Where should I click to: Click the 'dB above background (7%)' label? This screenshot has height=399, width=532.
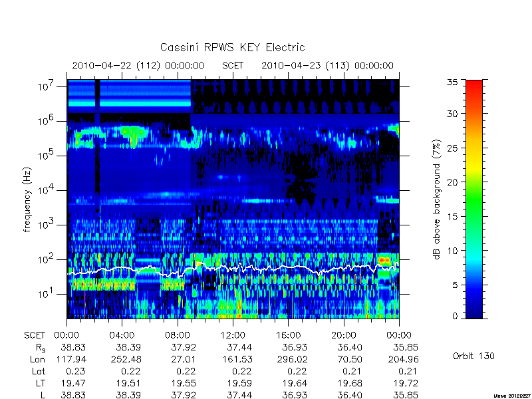(x=438, y=199)
